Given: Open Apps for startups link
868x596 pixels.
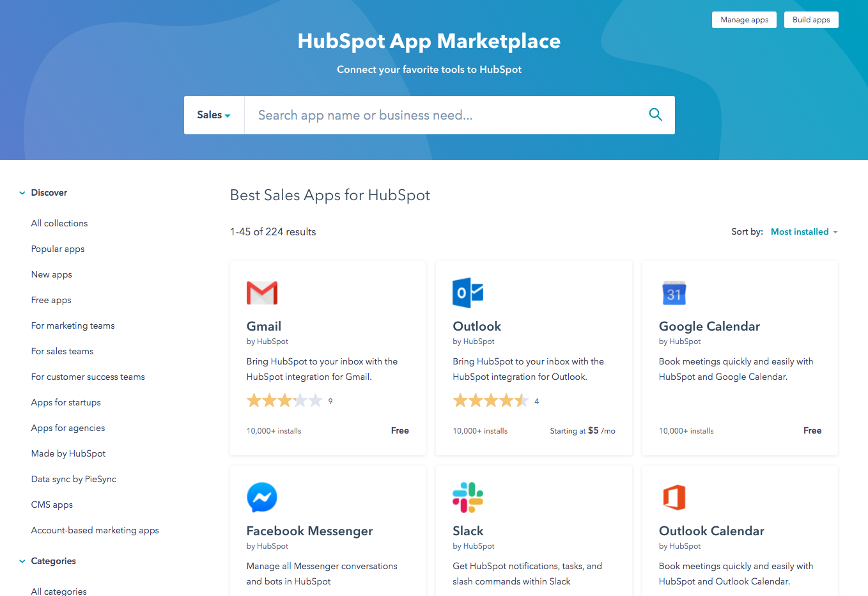Looking at the screenshot, I should (66, 402).
